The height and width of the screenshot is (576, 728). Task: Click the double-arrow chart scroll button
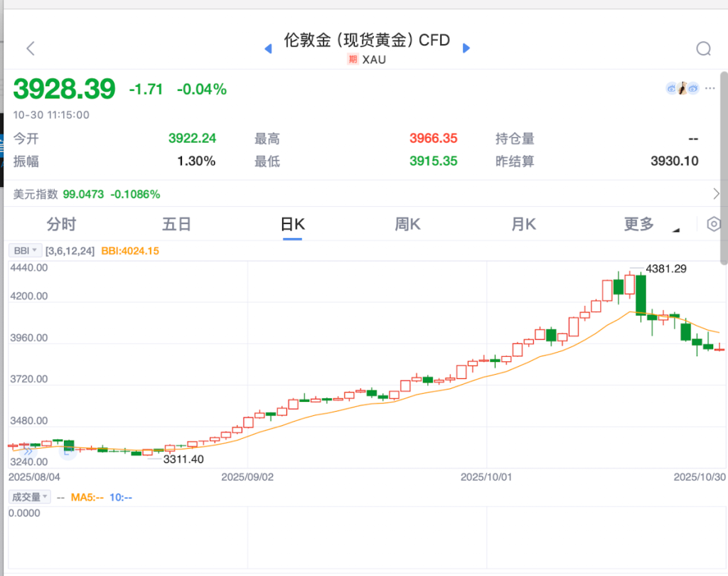[x=28, y=451]
